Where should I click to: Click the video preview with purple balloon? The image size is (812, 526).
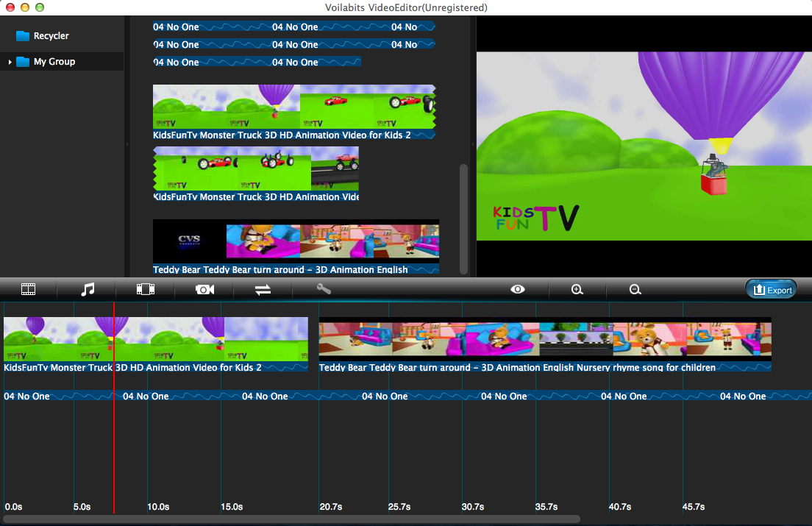pyautogui.click(x=644, y=146)
